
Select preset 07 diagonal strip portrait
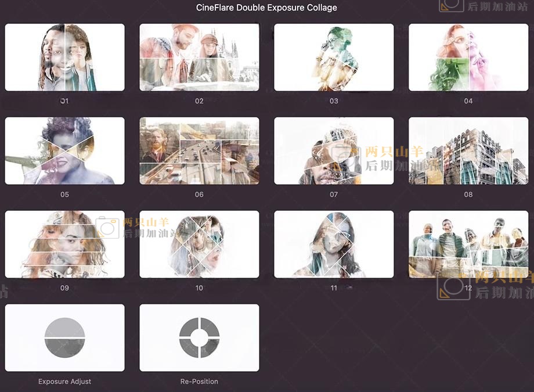[x=334, y=151]
